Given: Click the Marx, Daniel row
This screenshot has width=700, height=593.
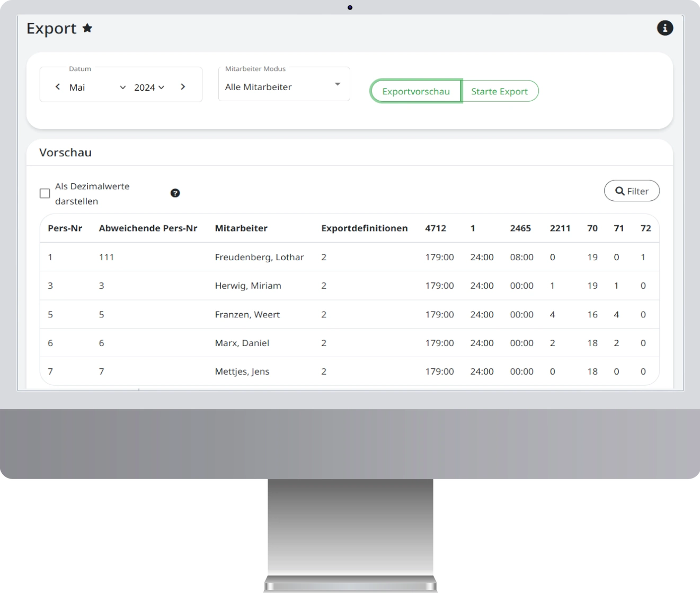Looking at the screenshot, I should point(242,343).
